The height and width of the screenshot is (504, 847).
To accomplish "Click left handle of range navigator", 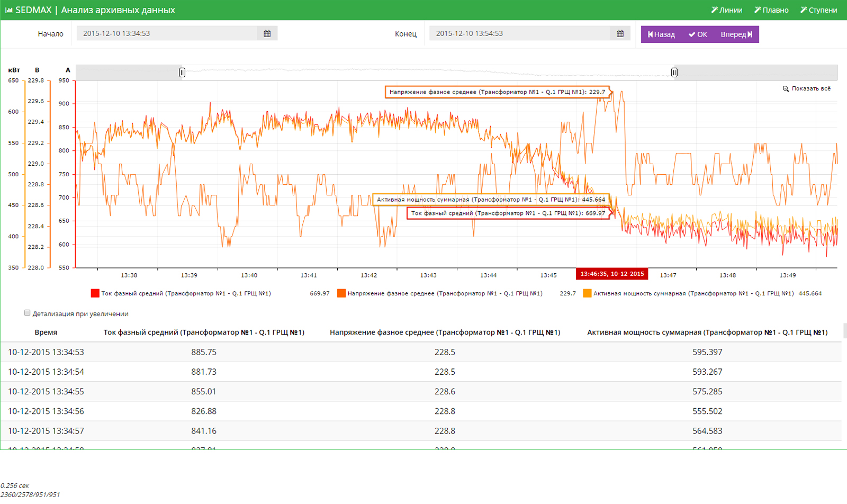I will [182, 73].
